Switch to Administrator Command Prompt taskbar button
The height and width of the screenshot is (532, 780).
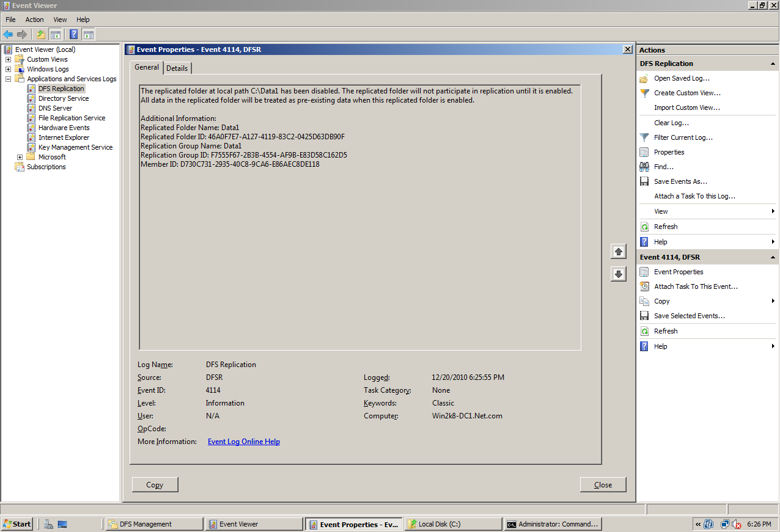553,524
